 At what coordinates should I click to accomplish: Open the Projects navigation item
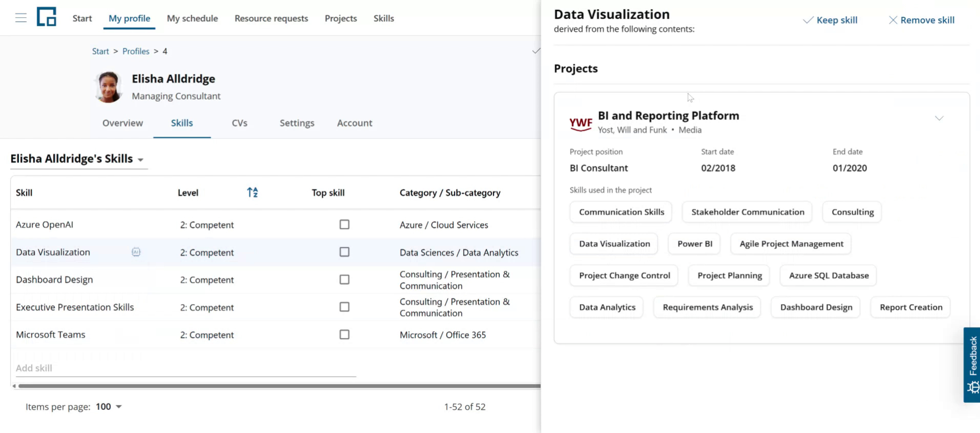click(340, 18)
